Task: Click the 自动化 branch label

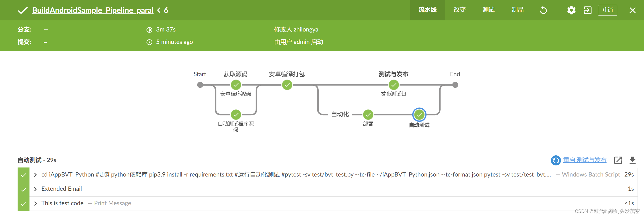Action: click(340, 114)
